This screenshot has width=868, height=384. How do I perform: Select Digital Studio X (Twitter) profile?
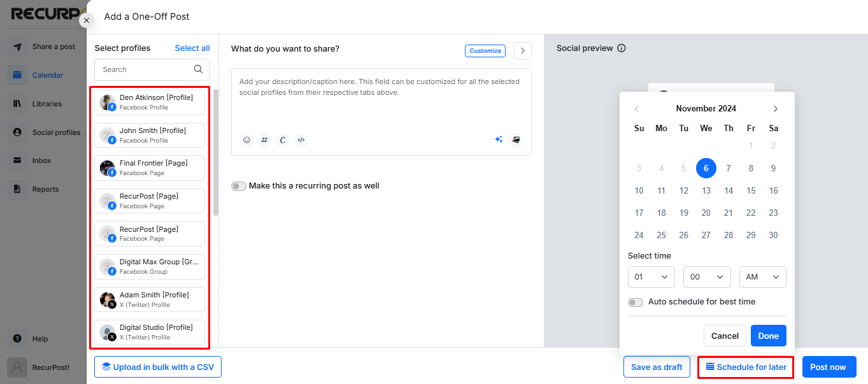[150, 332]
